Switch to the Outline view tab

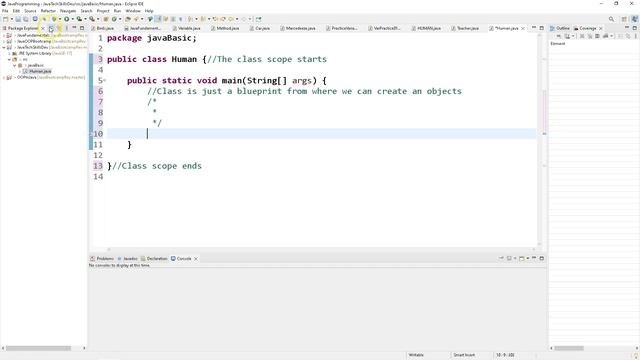click(560, 28)
